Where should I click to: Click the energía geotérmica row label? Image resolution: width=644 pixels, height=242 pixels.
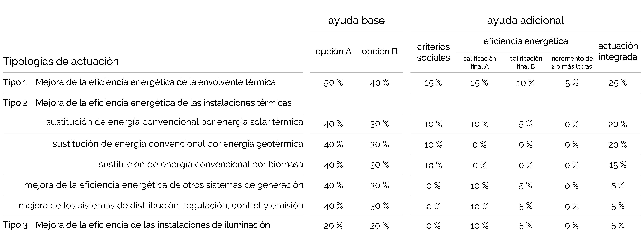pos(177,144)
